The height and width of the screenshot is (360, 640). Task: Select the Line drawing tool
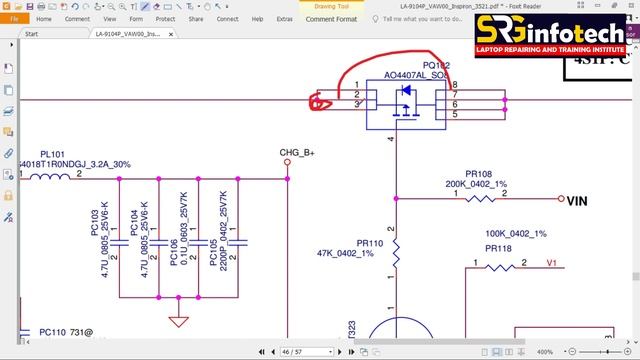click(179, 7)
